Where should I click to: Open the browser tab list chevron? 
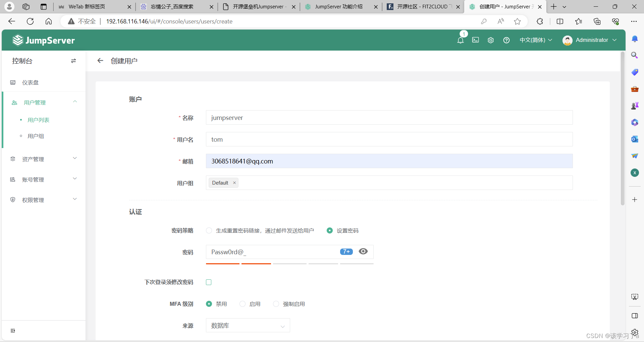tap(564, 7)
